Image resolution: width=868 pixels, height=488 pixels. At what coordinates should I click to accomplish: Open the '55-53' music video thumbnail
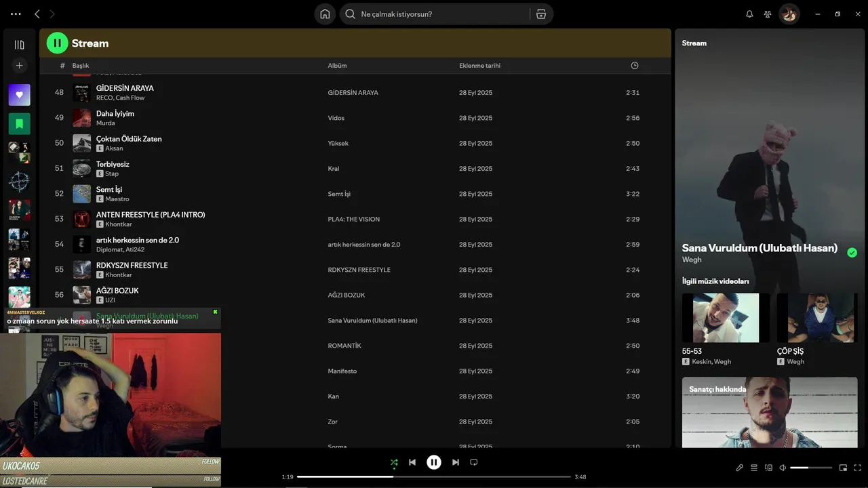(726, 317)
